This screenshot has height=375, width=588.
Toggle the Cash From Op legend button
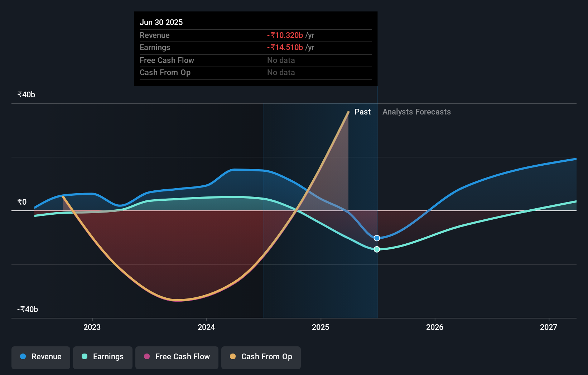click(x=261, y=357)
